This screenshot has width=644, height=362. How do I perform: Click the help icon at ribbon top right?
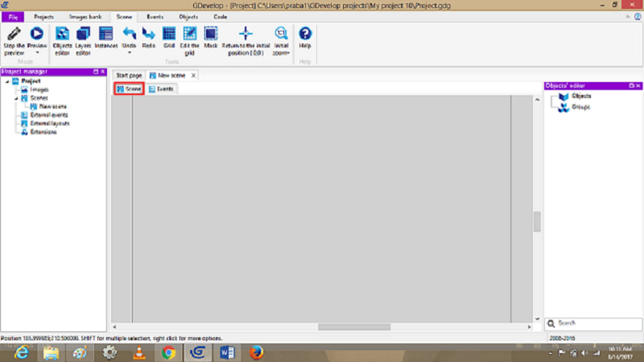coord(638,17)
